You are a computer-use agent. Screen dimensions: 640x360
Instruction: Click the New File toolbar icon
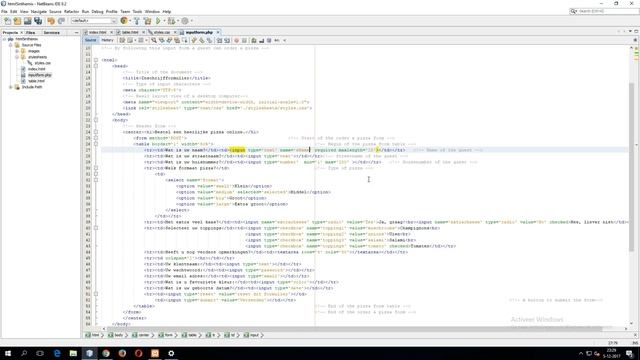(x=7, y=21)
